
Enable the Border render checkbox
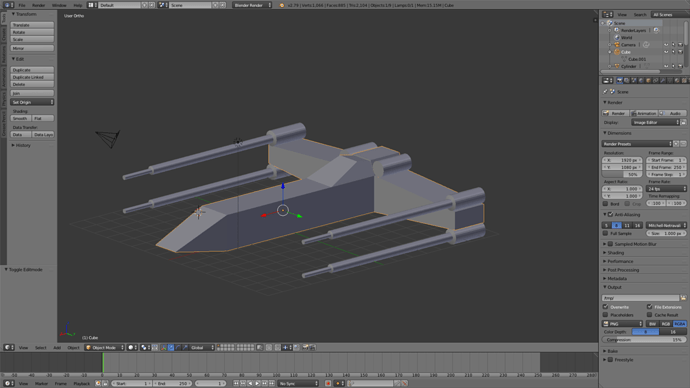pyautogui.click(x=606, y=204)
